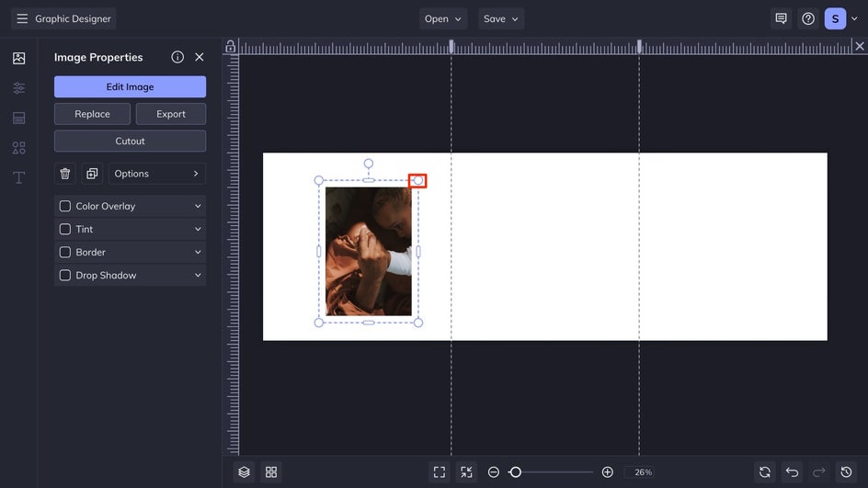This screenshot has width=868, height=488.
Task: Expand the Drop Shadow section chevron
Action: tap(198, 276)
